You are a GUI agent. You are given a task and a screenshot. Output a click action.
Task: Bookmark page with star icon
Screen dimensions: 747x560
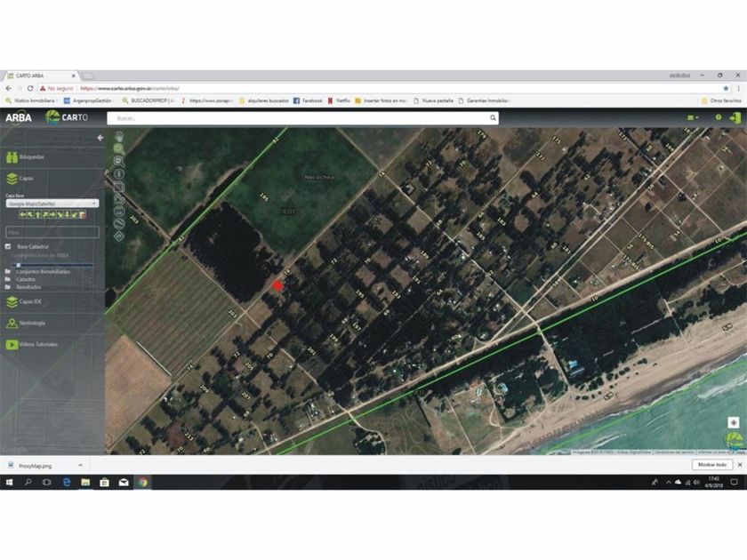tap(726, 89)
